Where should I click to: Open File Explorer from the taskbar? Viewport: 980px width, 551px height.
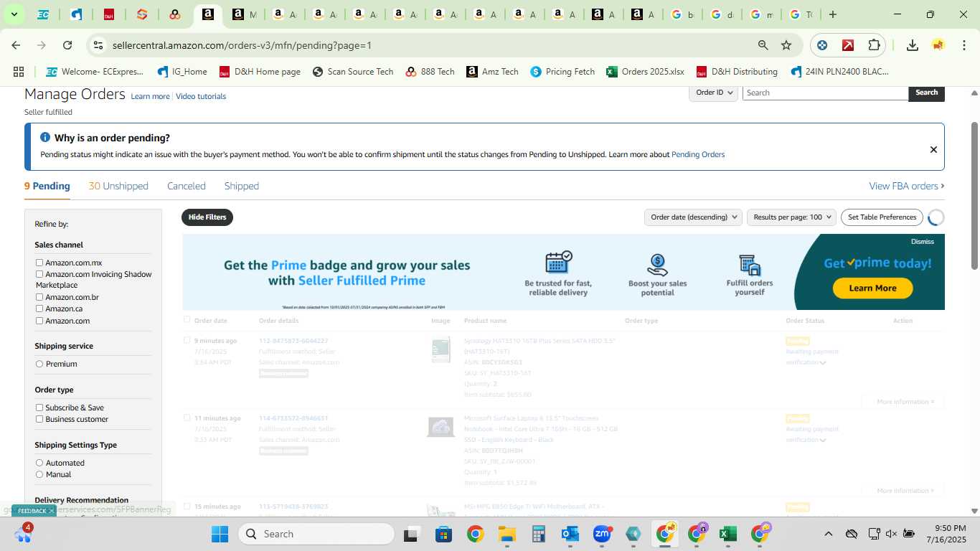(507, 534)
